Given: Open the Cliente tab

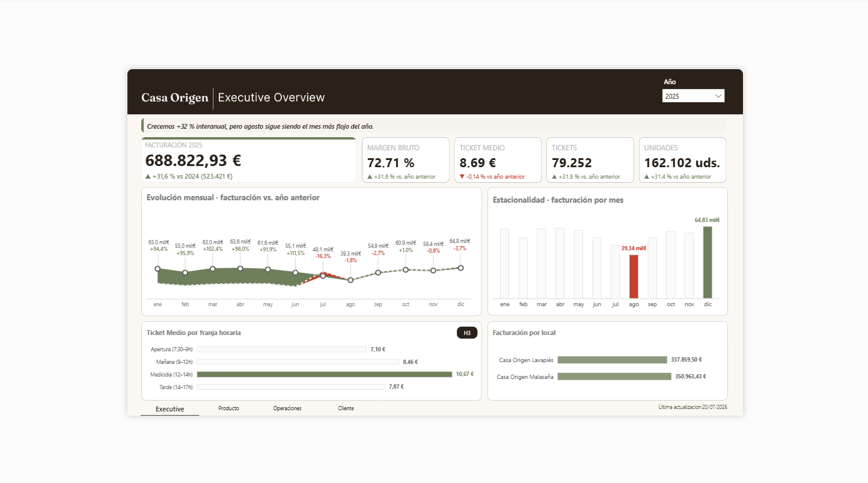Looking at the screenshot, I should (x=346, y=408).
